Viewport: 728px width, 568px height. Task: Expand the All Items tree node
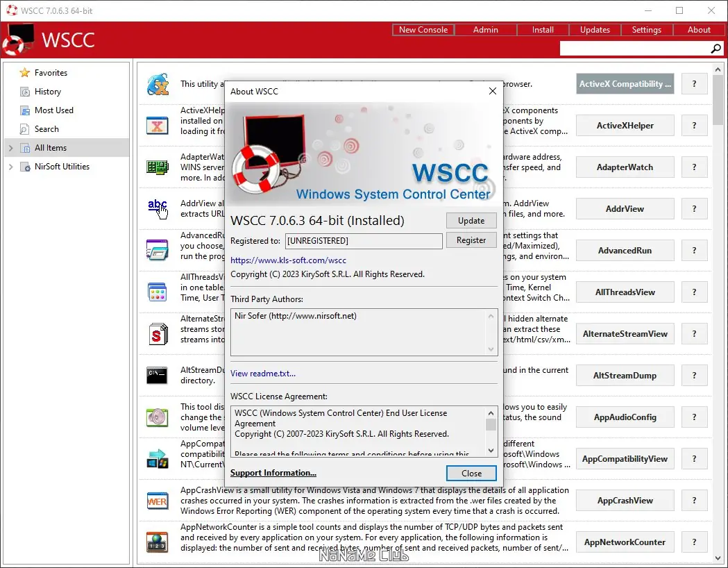tap(10, 148)
